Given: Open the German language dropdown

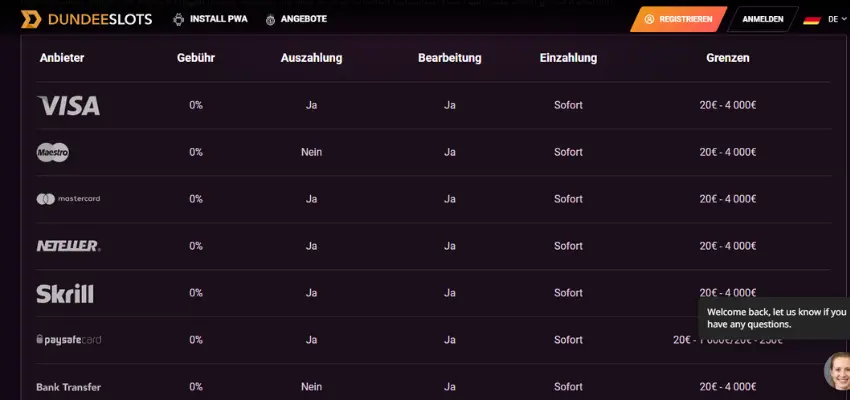Looking at the screenshot, I should (826, 19).
